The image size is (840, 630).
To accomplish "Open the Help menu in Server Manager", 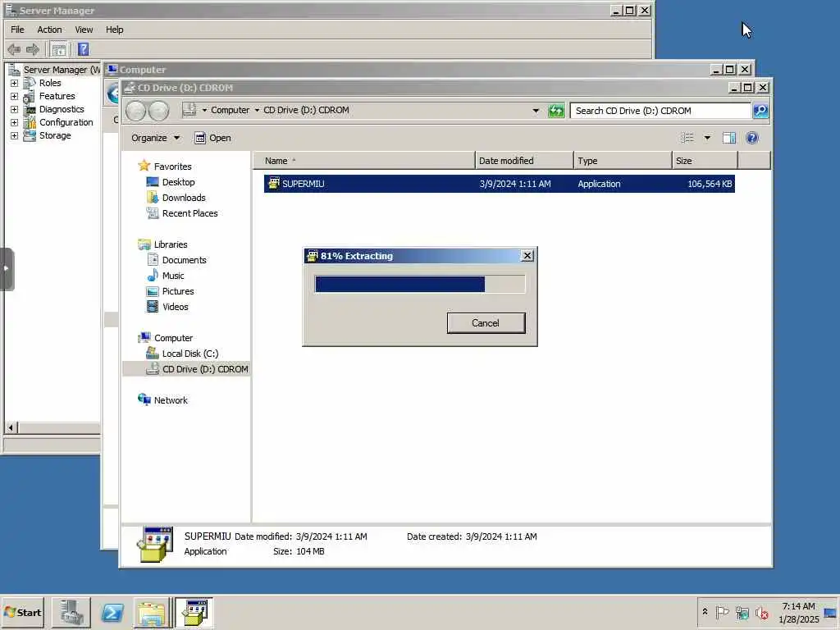I will coord(114,30).
